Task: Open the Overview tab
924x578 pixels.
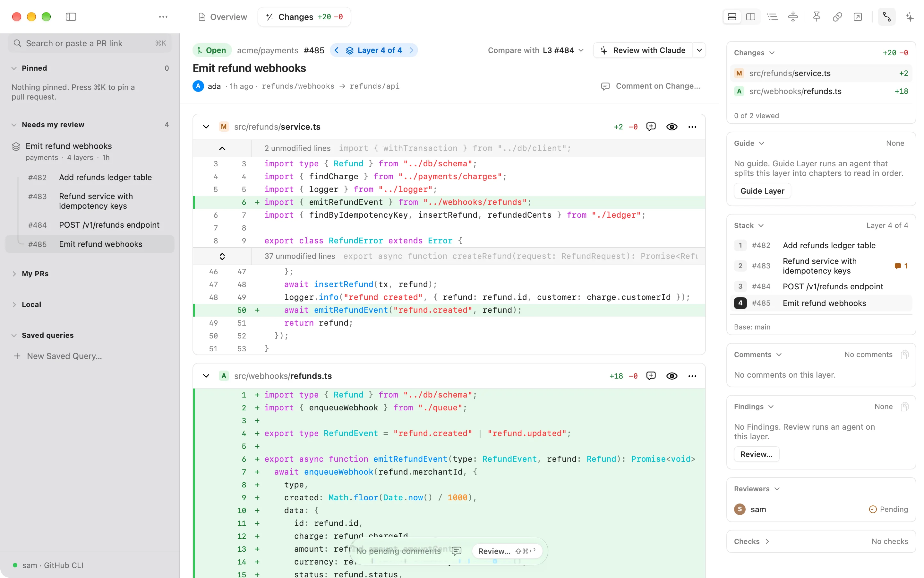Action: (223, 17)
